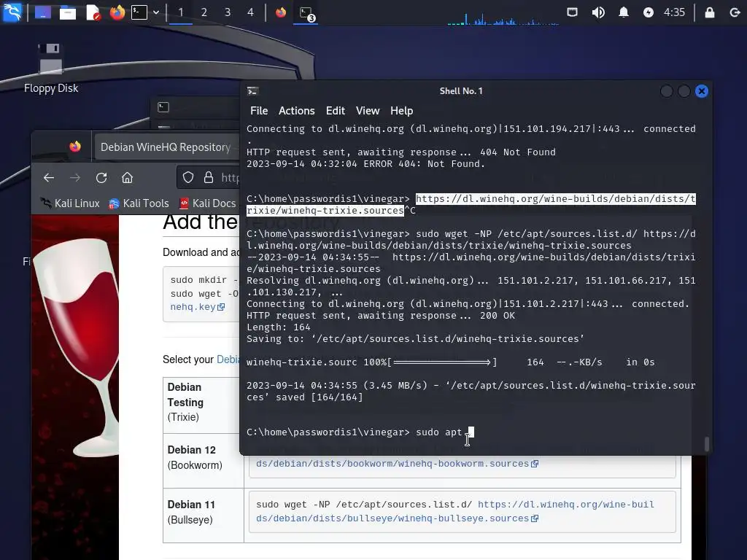Open File menu in Shell No. 1

click(x=259, y=111)
